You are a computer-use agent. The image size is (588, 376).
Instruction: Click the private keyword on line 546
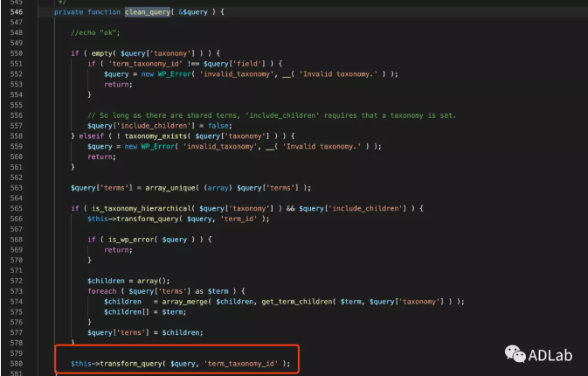point(69,11)
